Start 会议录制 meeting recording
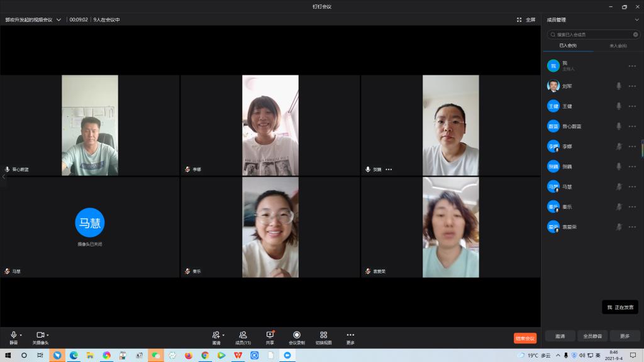 (x=297, y=335)
